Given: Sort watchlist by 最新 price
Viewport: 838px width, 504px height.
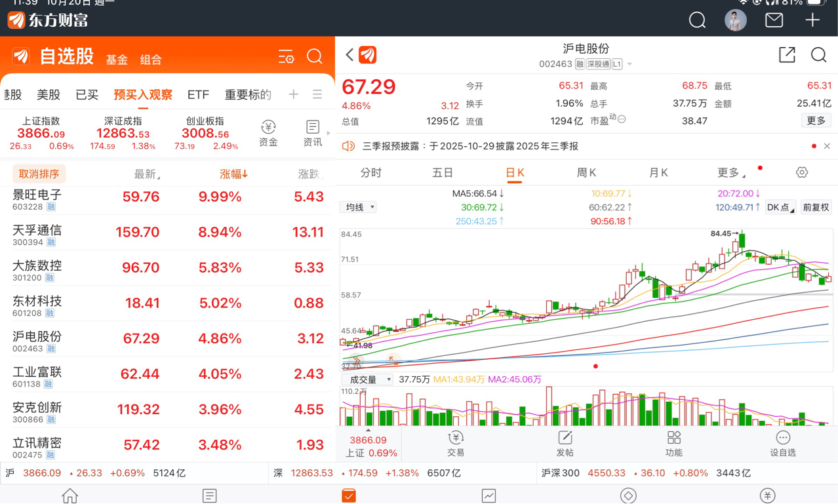Looking at the screenshot, I should tap(147, 174).
